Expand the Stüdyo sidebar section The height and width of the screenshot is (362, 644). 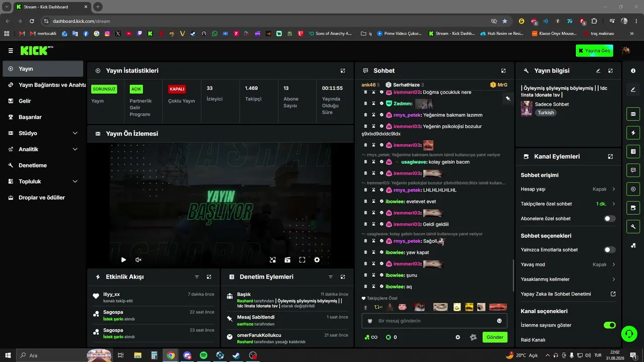click(75, 133)
